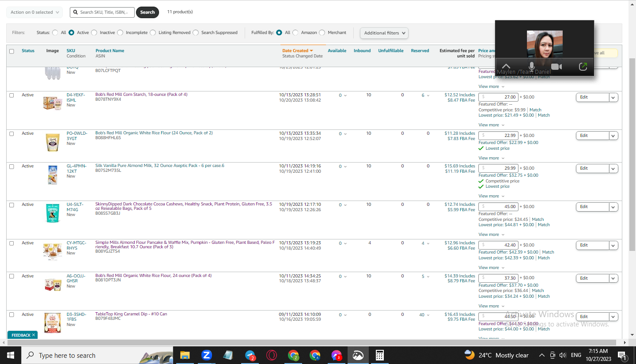Image resolution: width=636 pixels, height=364 pixels.
Task: Close the FEEDBACK tab with its X
Action: 34,335
